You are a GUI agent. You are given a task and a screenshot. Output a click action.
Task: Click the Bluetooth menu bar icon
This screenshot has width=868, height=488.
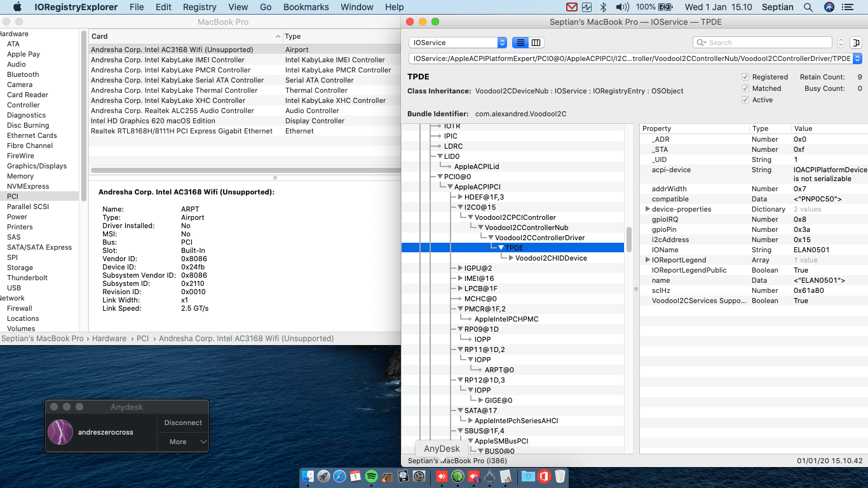tap(604, 7)
